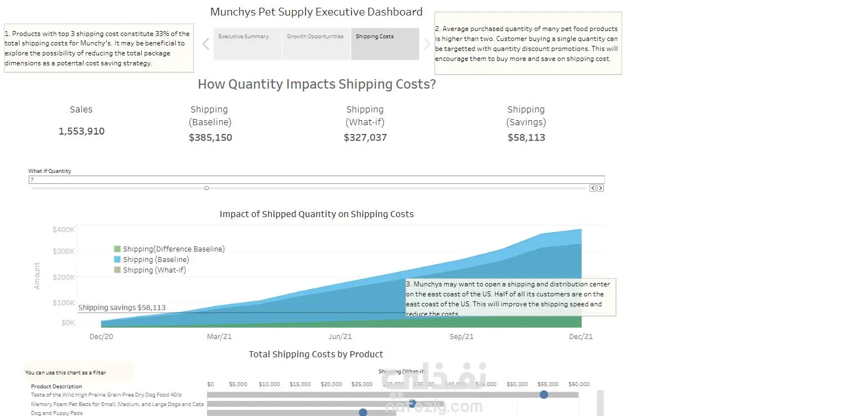Click the 'You can use this chart as a filter' note
The image size is (868, 416).
(x=65, y=373)
